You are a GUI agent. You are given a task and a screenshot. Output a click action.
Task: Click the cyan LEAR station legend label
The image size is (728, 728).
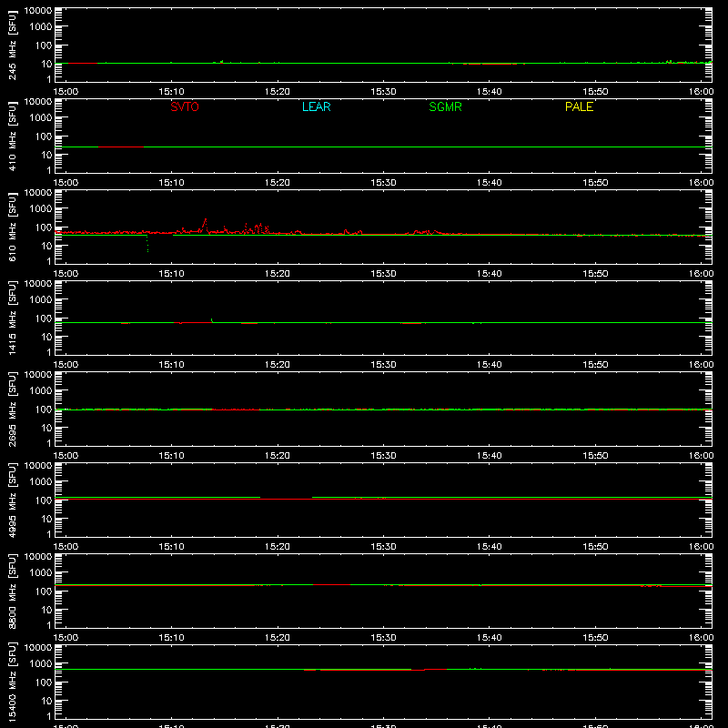pyautogui.click(x=316, y=106)
